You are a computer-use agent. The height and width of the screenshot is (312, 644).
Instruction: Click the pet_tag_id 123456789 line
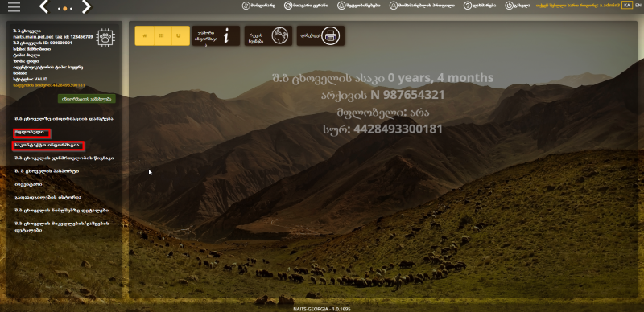52,36
